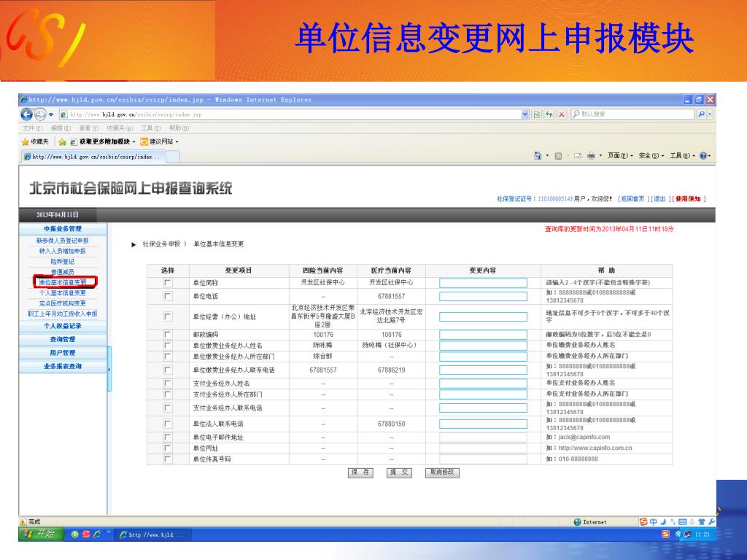
Task: Open the search provider dropdown arrow
Action: point(710,114)
